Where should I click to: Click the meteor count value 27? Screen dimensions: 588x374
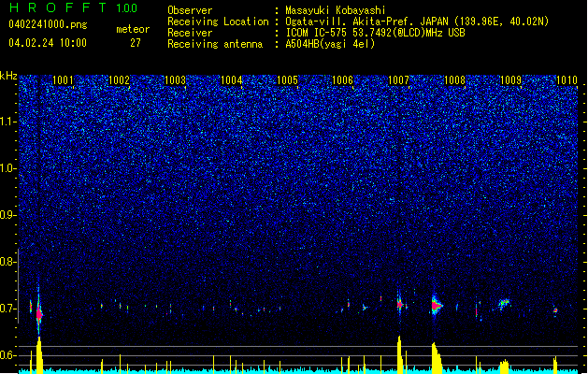(136, 43)
